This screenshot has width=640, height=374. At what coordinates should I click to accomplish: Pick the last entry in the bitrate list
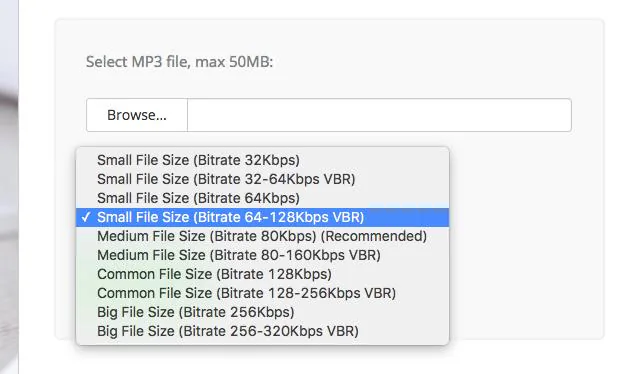[262, 331]
